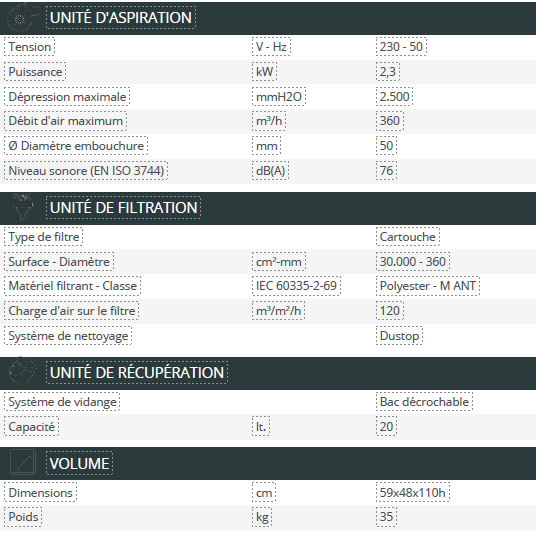This screenshot has width=536, height=533.
Task: Select the UNITÉ DE FILTRATION header text
Action: [x=123, y=208]
